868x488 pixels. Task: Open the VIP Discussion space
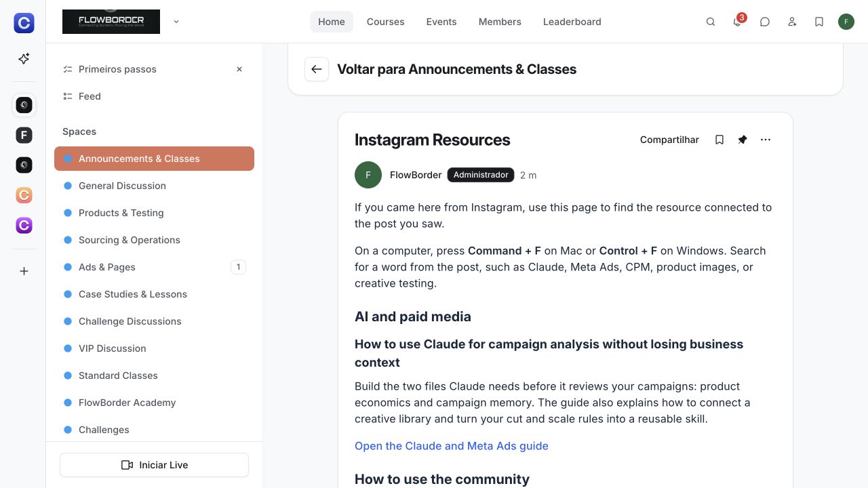point(154,348)
